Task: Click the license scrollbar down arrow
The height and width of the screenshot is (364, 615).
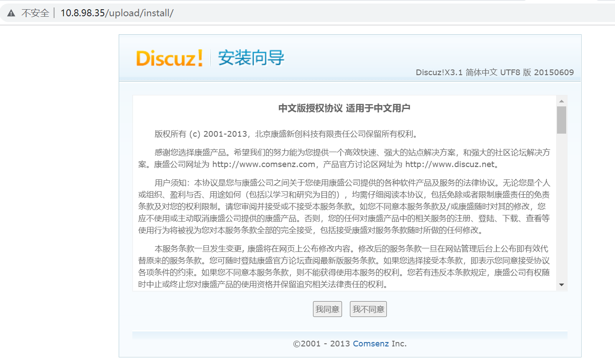Action: [x=561, y=285]
